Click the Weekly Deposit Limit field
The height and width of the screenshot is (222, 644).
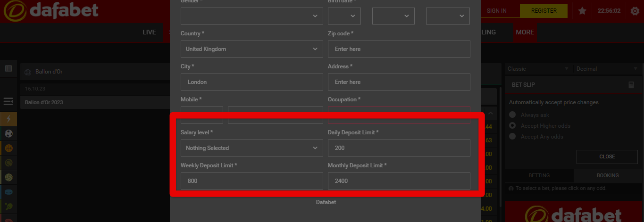pyautogui.click(x=252, y=181)
